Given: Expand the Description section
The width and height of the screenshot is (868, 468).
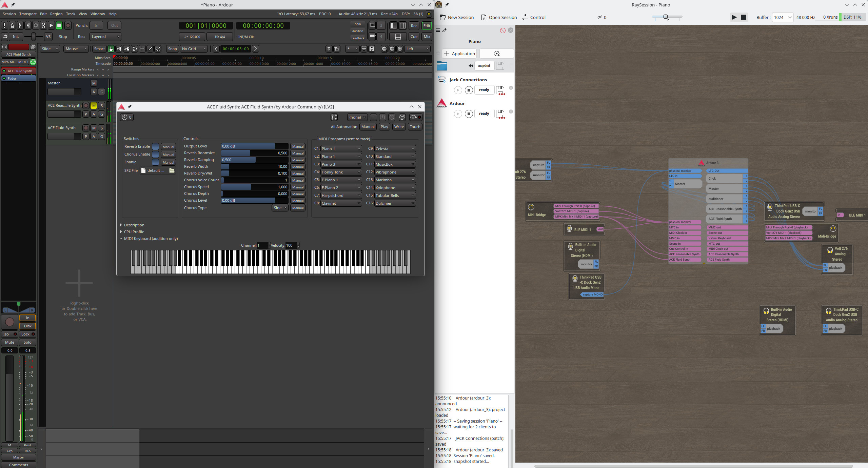Looking at the screenshot, I should point(132,225).
